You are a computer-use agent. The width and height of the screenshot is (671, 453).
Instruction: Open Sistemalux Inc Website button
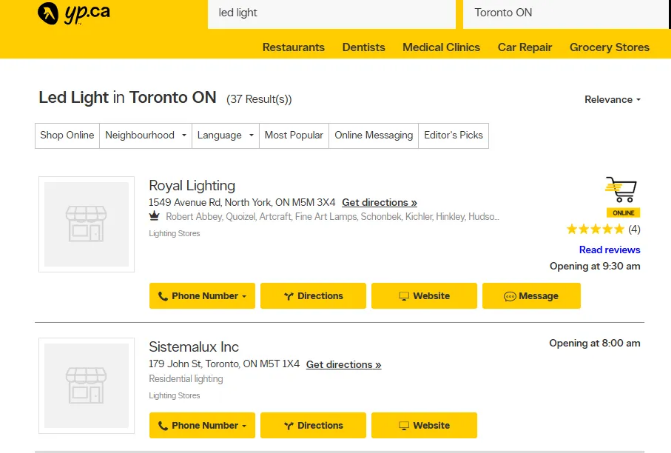424,425
